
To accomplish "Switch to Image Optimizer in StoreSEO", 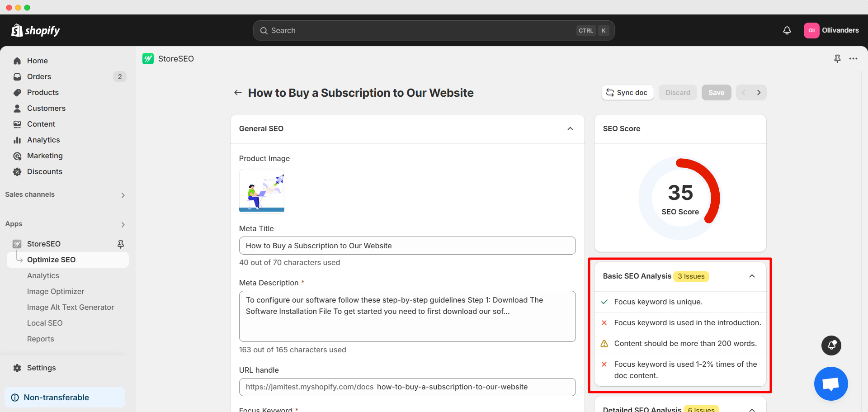I will [x=56, y=291].
